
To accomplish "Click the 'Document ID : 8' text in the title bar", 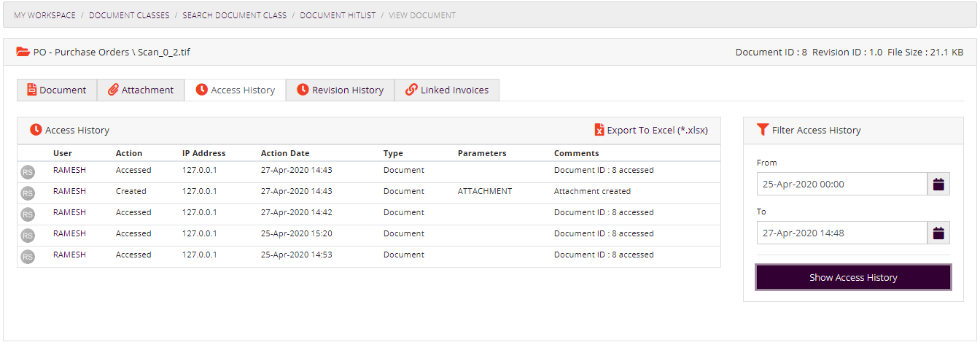I will tap(771, 52).
